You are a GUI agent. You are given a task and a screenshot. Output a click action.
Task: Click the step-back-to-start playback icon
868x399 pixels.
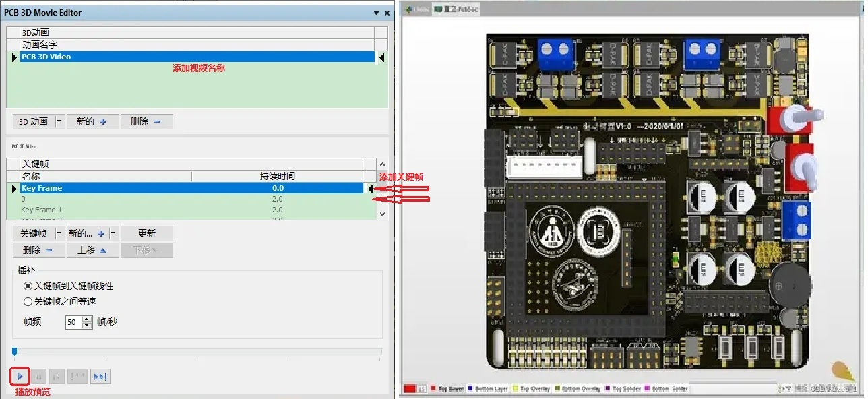click(x=58, y=377)
